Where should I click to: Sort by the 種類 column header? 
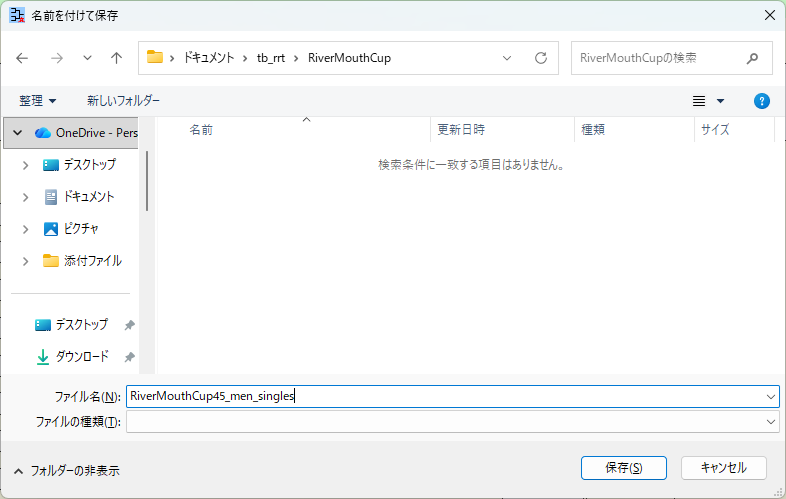[593, 130]
